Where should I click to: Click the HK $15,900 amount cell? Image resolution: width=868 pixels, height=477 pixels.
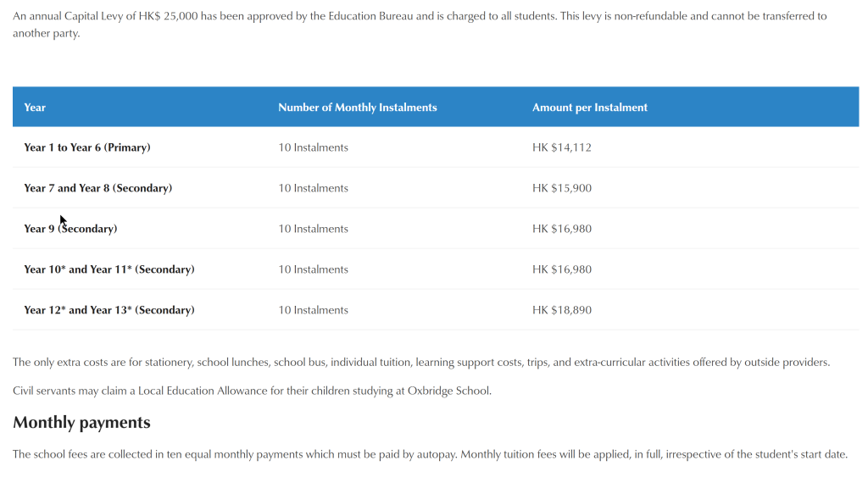(x=561, y=188)
